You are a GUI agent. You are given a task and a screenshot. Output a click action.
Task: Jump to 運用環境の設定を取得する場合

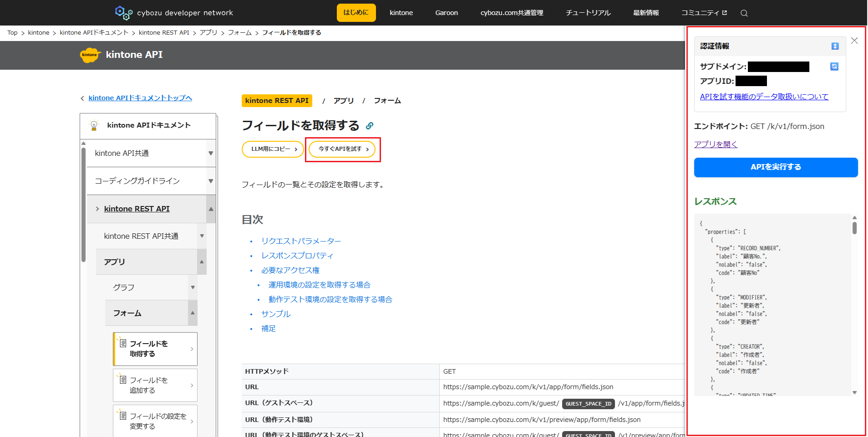point(320,285)
